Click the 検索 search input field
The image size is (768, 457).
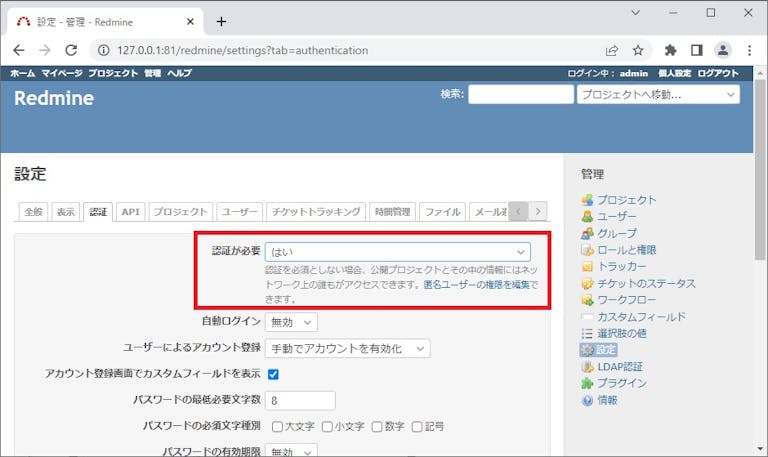point(521,95)
